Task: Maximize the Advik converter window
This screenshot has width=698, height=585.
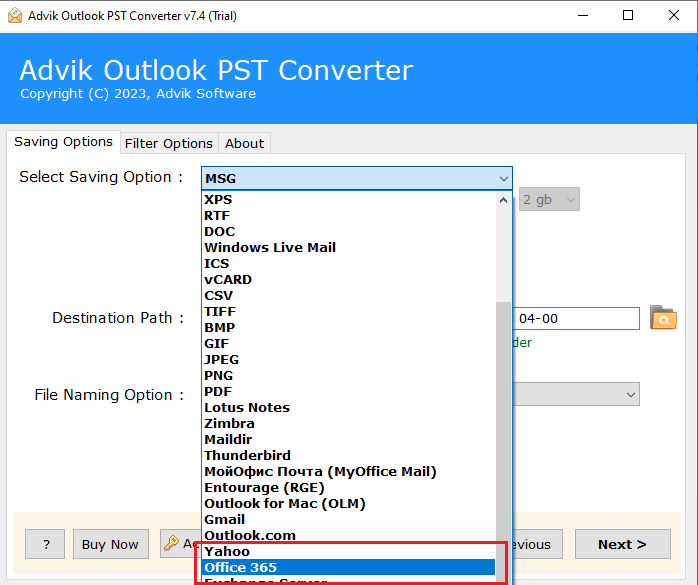Action: pyautogui.click(x=628, y=16)
